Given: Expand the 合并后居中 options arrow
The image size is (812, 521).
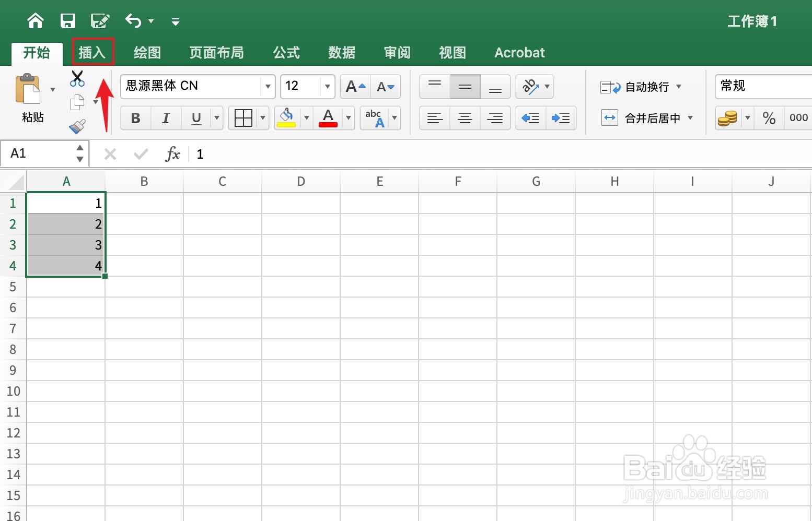Looking at the screenshot, I should (690, 118).
